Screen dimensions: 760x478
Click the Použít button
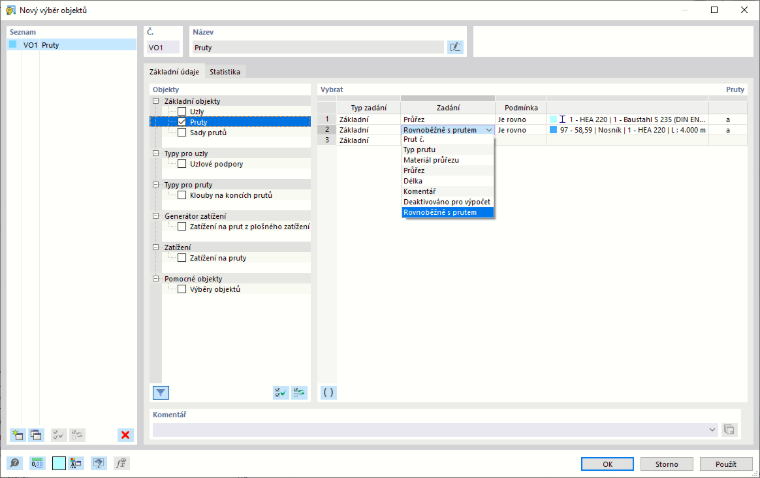point(726,464)
